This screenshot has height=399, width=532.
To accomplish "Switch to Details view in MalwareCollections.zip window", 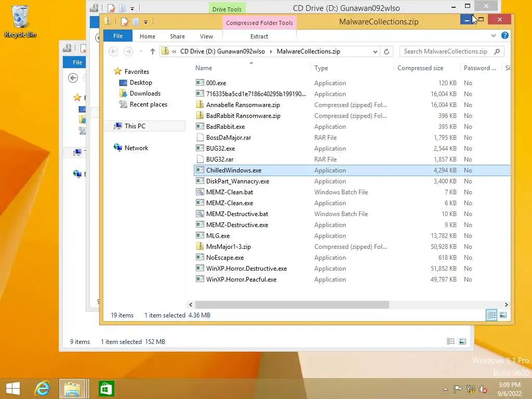I will (x=491, y=315).
